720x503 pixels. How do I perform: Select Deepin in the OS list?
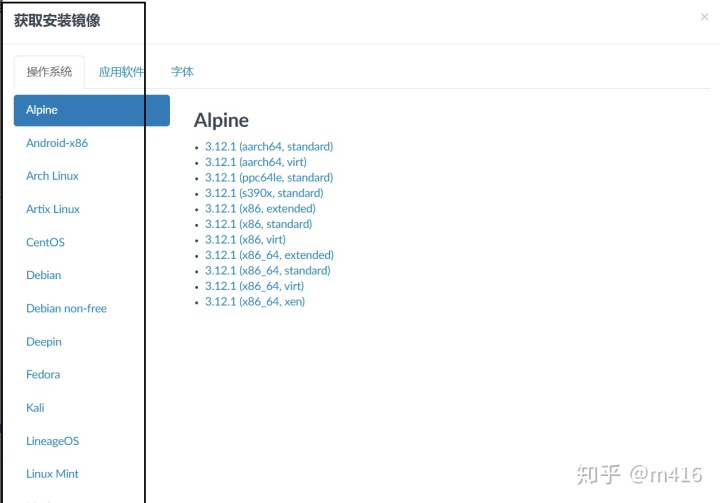(x=44, y=342)
